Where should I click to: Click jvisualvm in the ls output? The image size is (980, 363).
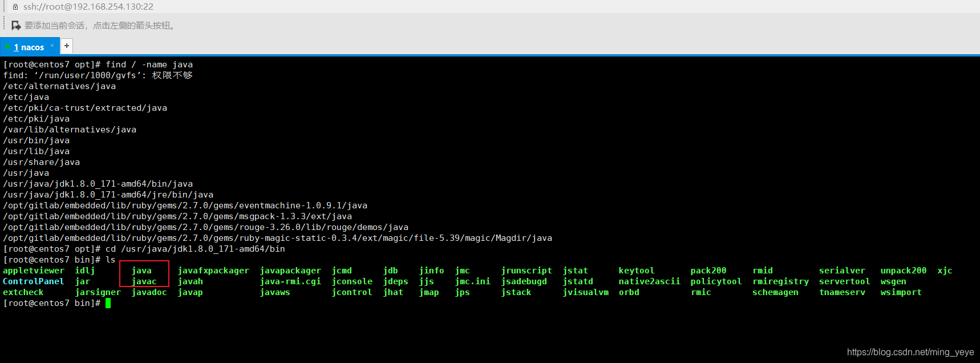click(586, 292)
